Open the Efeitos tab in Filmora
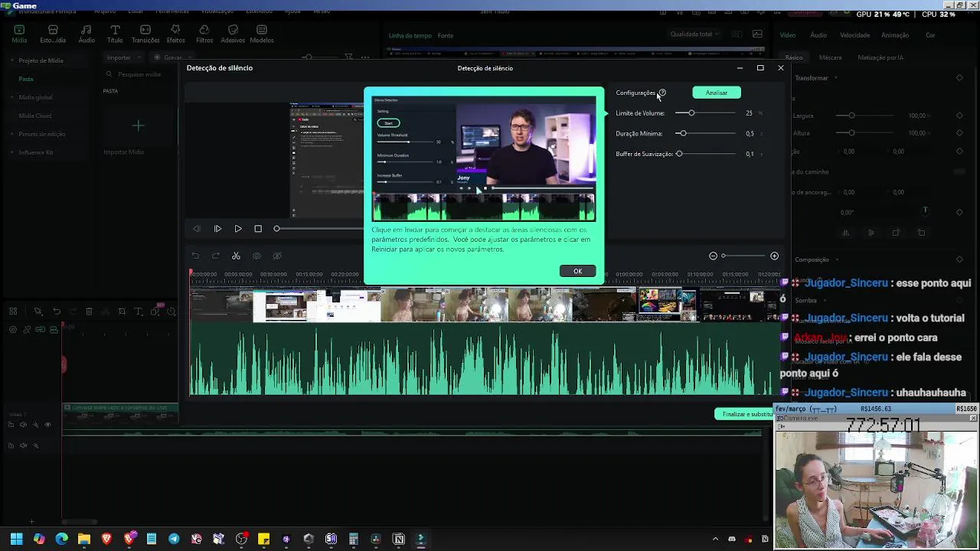 [175, 34]
